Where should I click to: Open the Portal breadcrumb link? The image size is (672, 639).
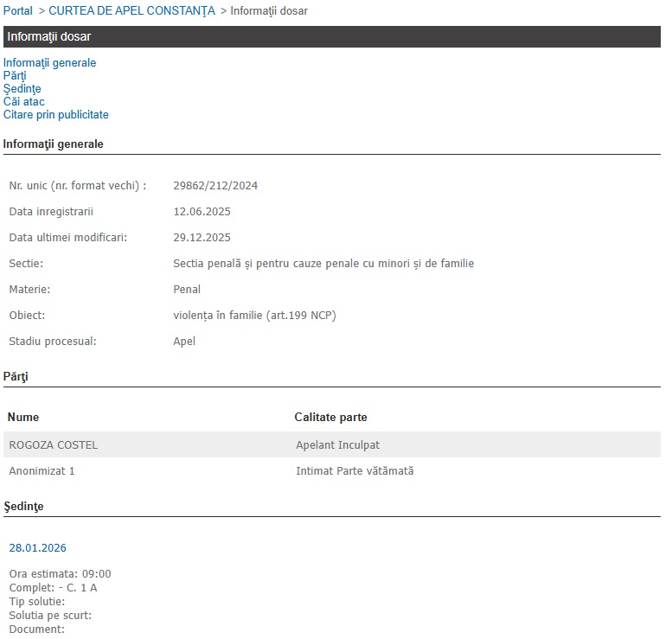click(x=18, y=11)
